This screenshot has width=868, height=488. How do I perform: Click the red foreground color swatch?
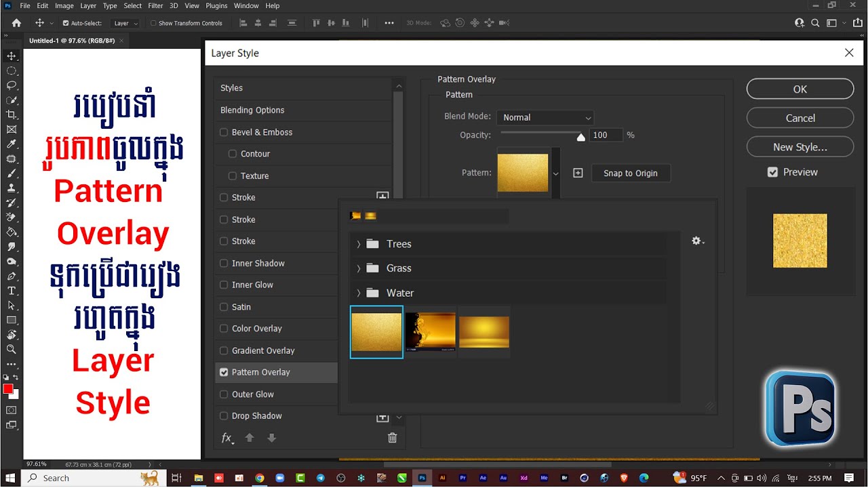[x=8, y=389]
